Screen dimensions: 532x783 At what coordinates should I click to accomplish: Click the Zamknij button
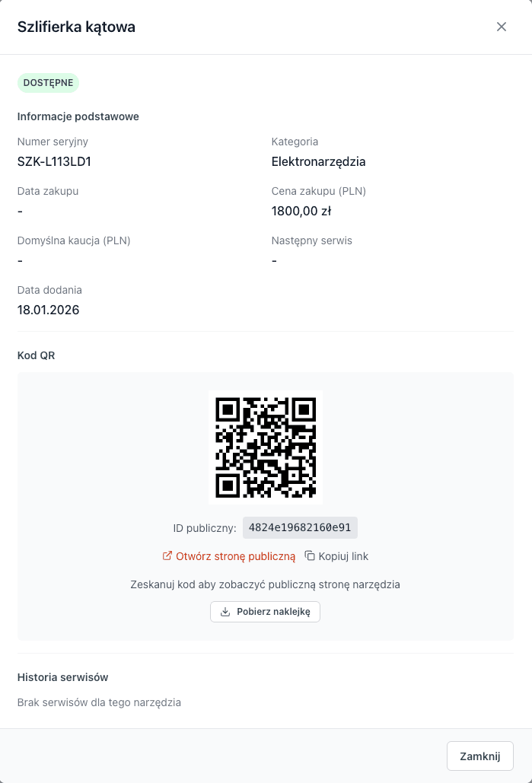pyautogui.click(x=479, y=756)
